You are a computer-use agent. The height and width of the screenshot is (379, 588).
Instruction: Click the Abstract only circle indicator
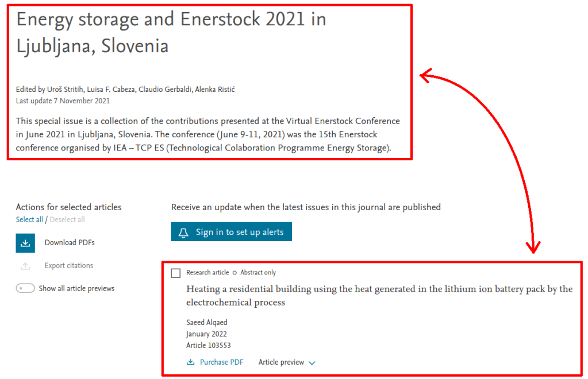pos(235,273)
